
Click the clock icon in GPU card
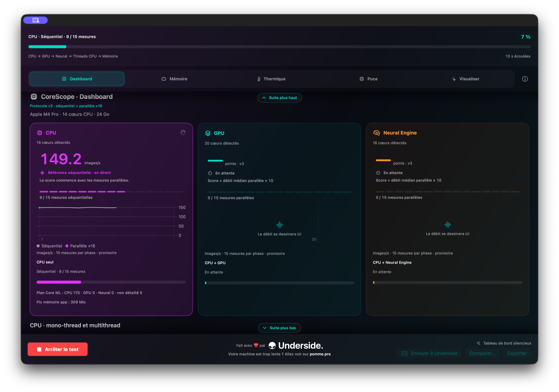point(210,173)
